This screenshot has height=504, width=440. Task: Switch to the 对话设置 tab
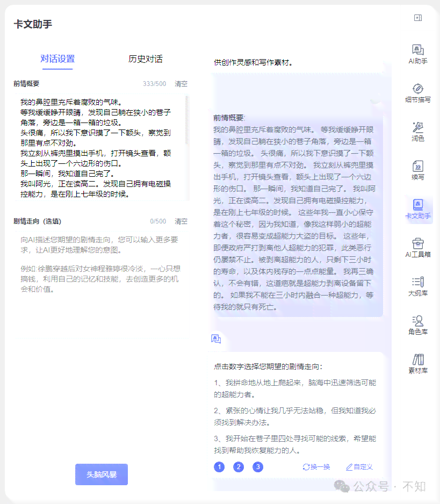tap(57, 59)
